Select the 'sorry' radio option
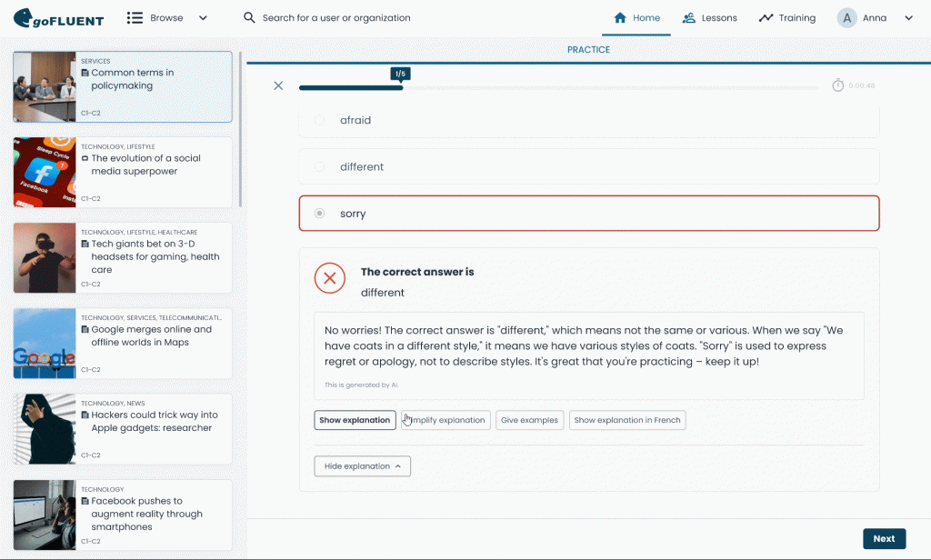This screenshot has height=560, width=931. point(319,214)
